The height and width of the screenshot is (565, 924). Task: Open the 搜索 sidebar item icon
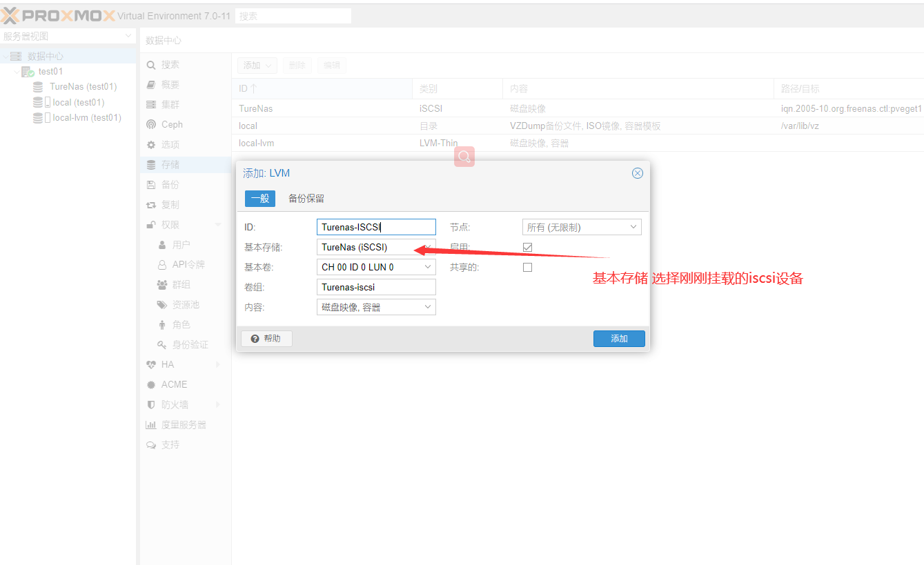point(151,65)
